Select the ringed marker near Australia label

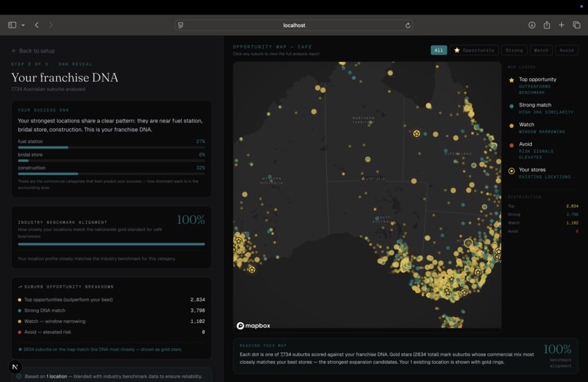click(368, 160)
